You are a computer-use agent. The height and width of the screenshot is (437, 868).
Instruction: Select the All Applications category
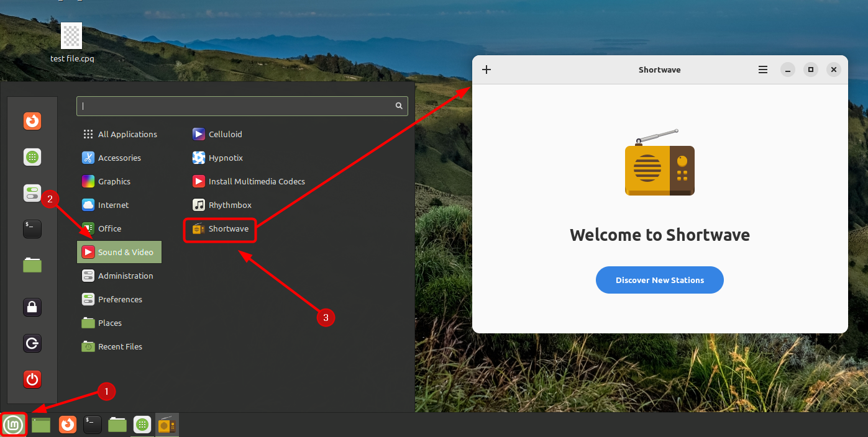click(x=119, y=134)
